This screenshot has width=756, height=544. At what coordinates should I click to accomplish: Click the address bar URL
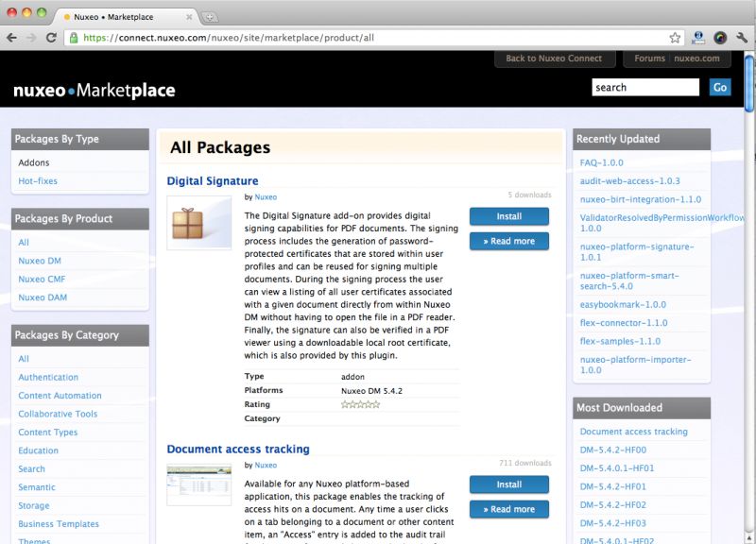[x=229, y=38]
